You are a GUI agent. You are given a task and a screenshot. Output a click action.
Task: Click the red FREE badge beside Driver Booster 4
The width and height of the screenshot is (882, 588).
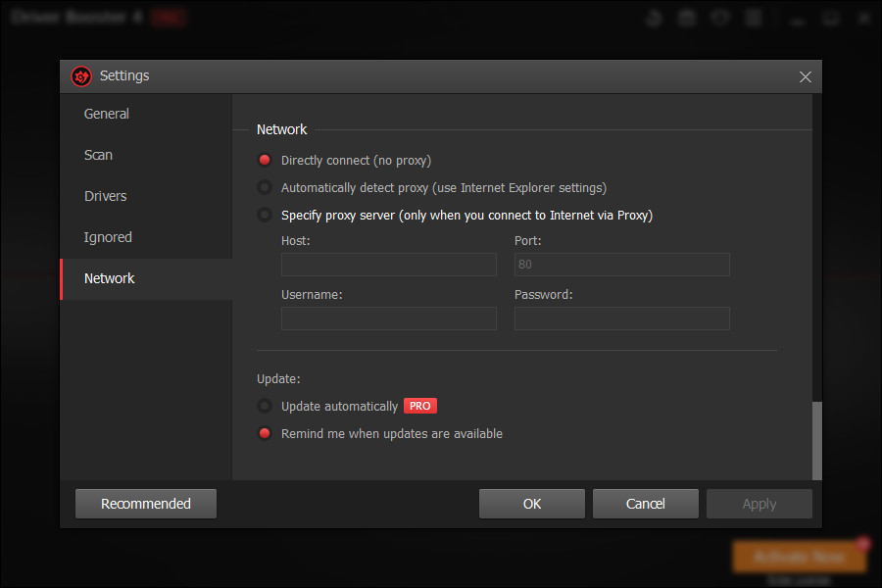tap(169, 17)
